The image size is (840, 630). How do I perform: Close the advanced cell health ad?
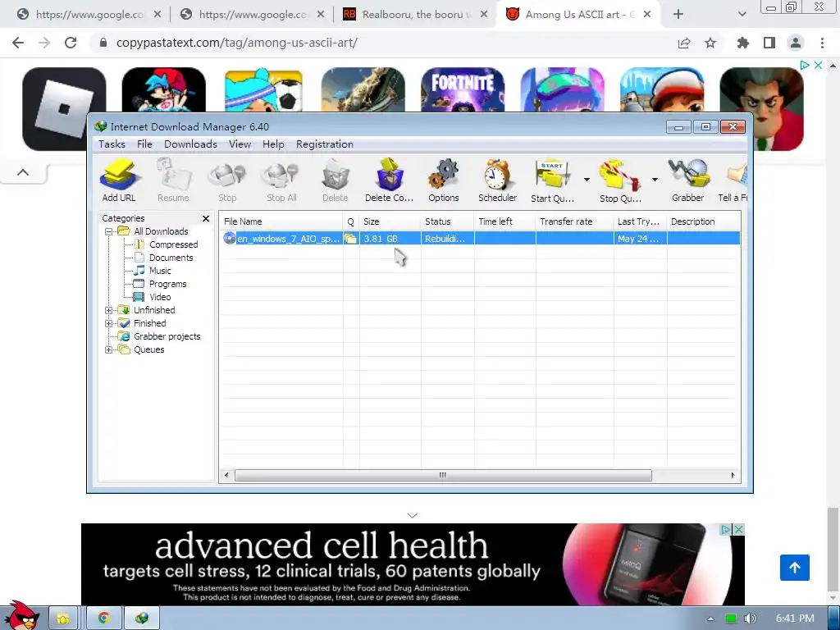point(738,530)
